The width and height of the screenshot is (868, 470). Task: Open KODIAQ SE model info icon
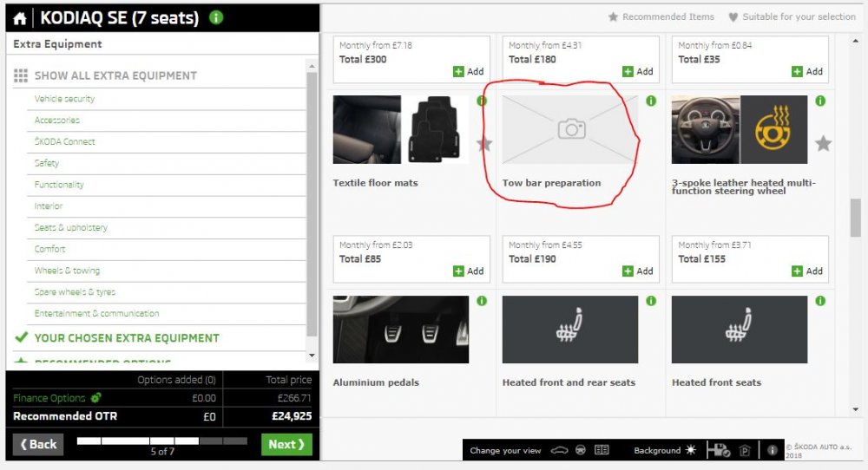[216, 17]
